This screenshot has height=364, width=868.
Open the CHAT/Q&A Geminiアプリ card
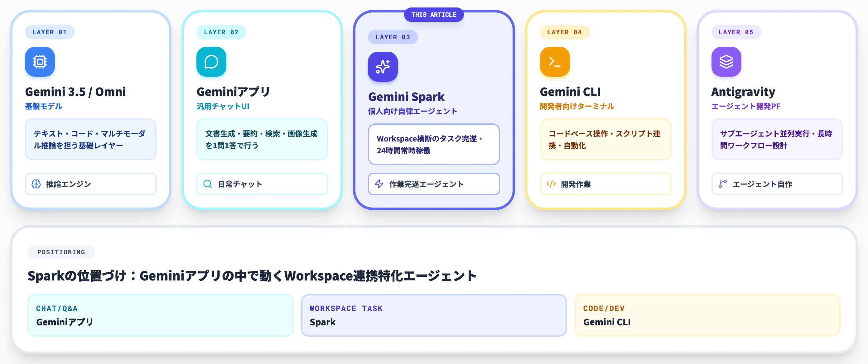(160, 315)
